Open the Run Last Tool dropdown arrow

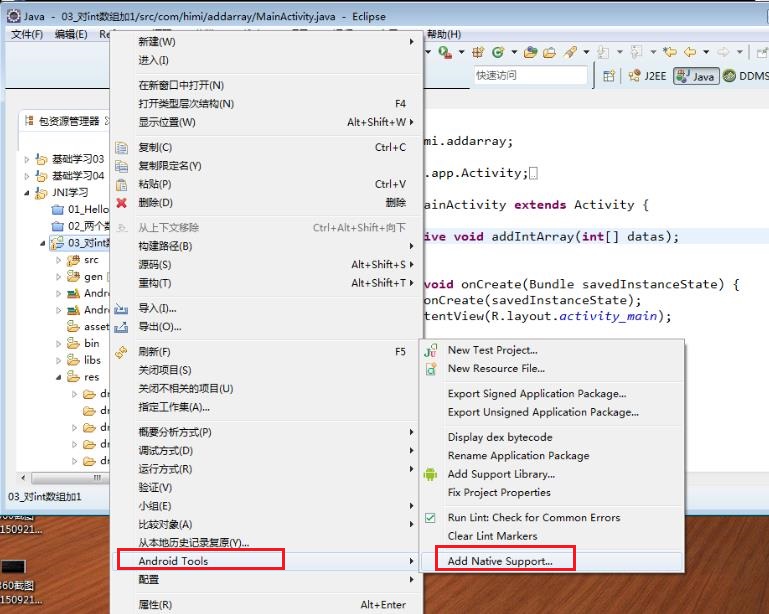coord(461,52)
